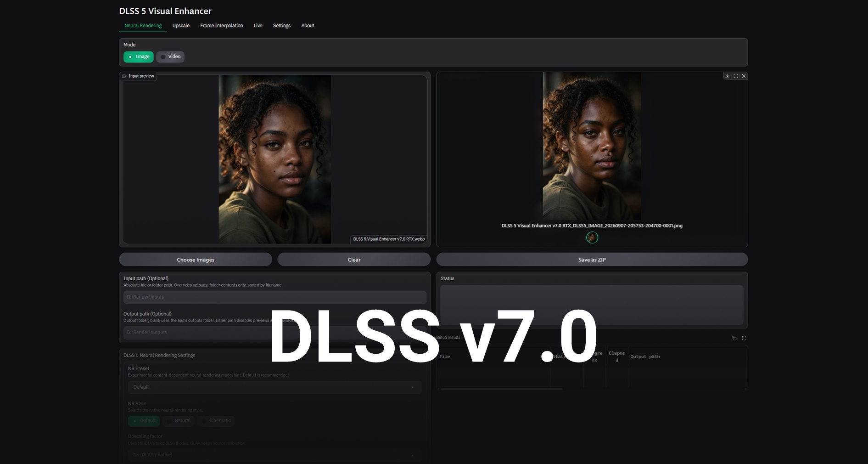This screenshot has height=464, width=868.
Task: Open the Frame Interpolation tab
Action: point(222,26)
